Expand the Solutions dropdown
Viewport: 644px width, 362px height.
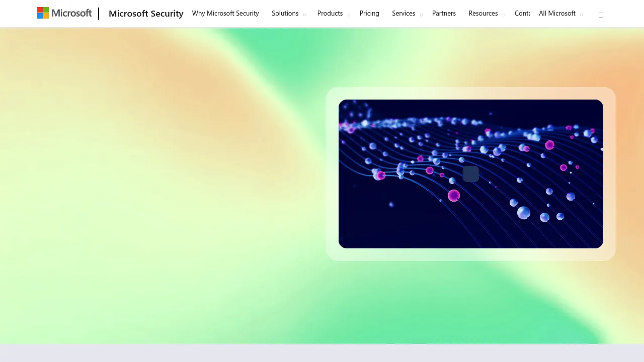coord(289,13)
